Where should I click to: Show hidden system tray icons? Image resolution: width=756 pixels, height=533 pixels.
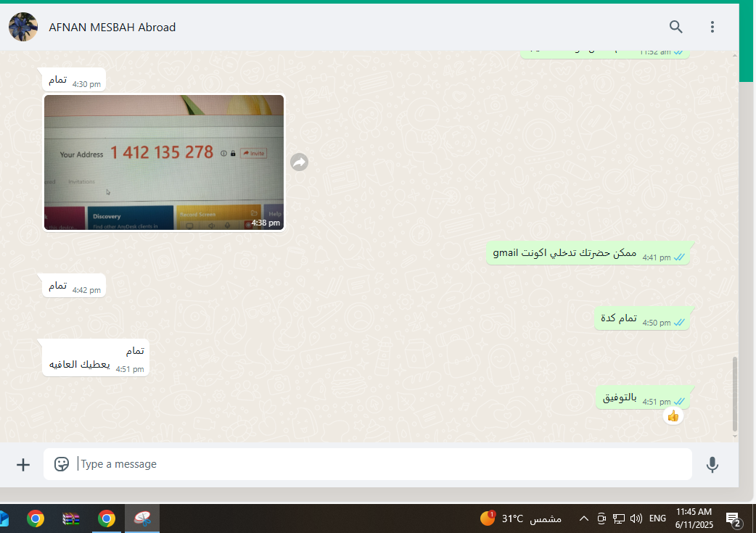tap(583, 518)
